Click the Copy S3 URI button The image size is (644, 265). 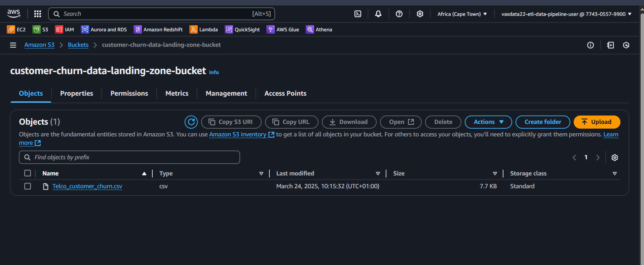coord(231,122)
